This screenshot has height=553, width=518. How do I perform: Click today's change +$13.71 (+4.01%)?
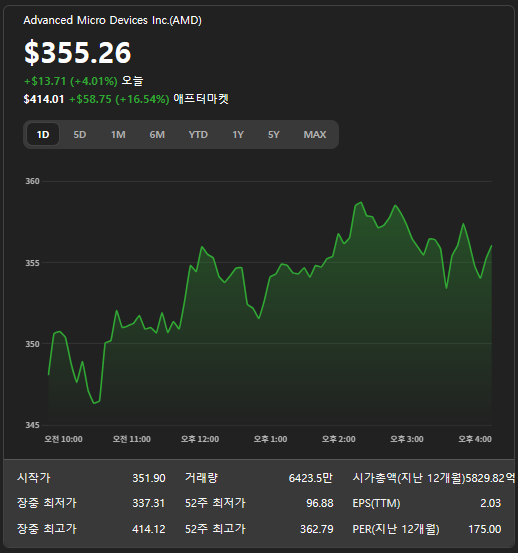click(71, 81)
